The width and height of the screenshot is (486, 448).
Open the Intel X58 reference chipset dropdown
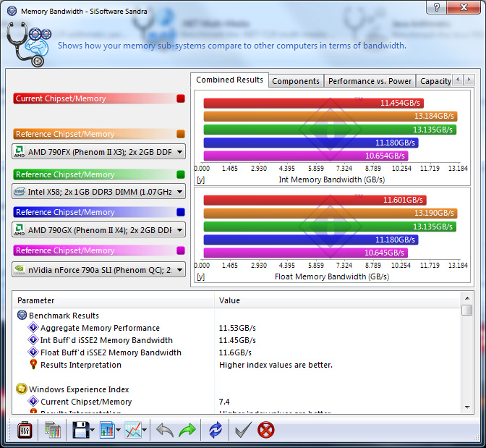99,191
